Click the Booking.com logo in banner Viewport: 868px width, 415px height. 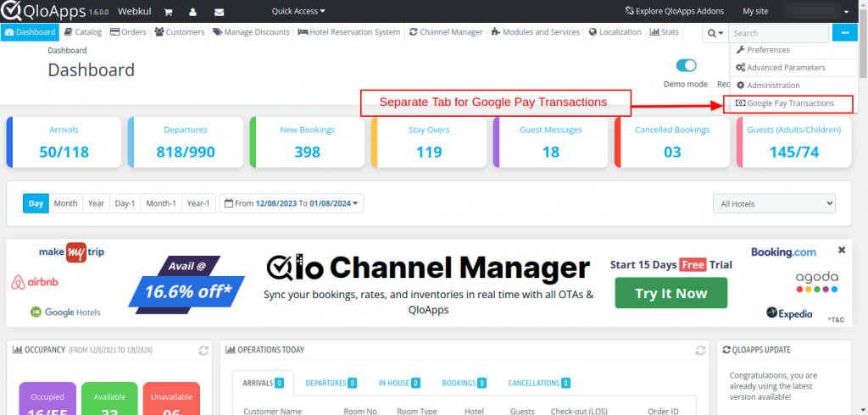[783, 252]
